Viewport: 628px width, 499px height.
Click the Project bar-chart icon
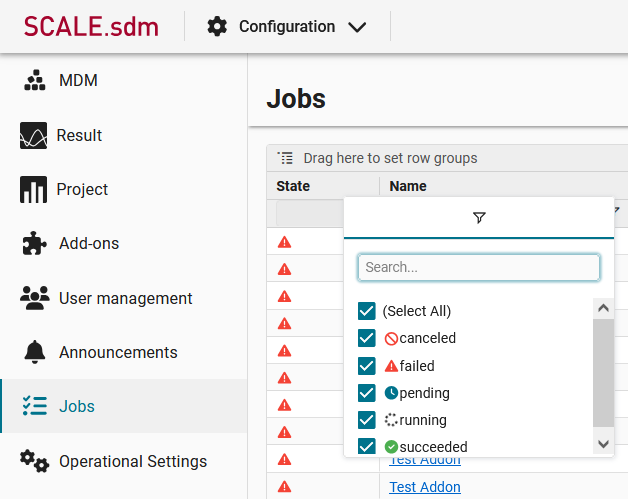33,189
